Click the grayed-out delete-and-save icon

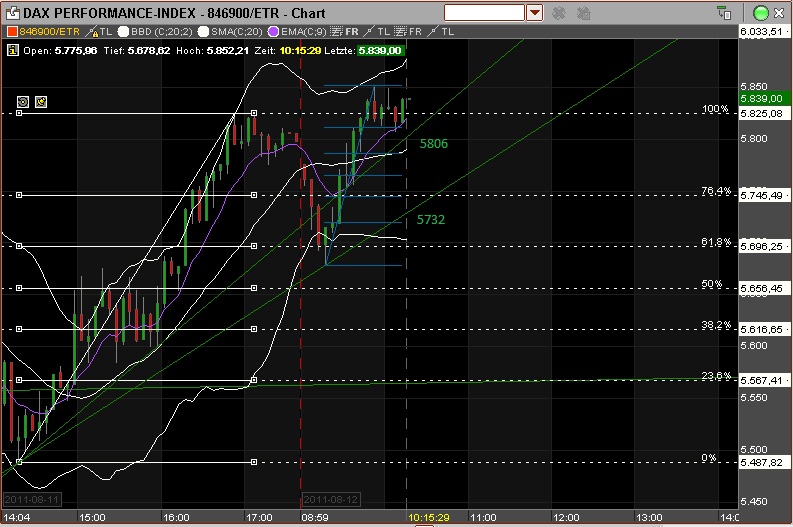coord(584,13)
